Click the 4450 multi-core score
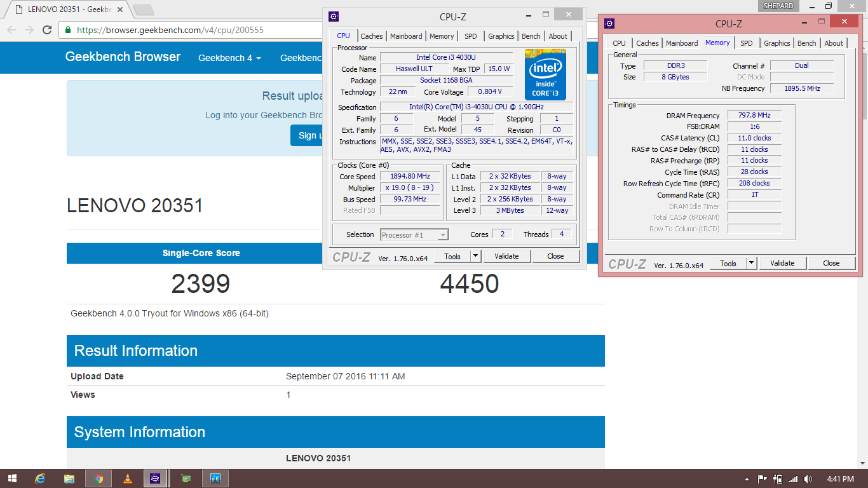This screenshot has width=868, height=488. coord(470,284)
